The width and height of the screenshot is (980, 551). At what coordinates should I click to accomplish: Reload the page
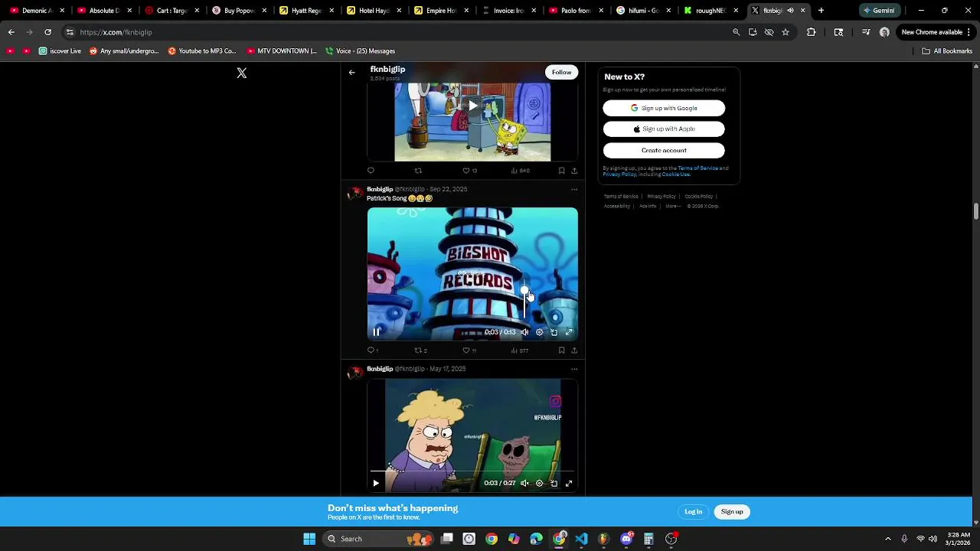[47, 32]
